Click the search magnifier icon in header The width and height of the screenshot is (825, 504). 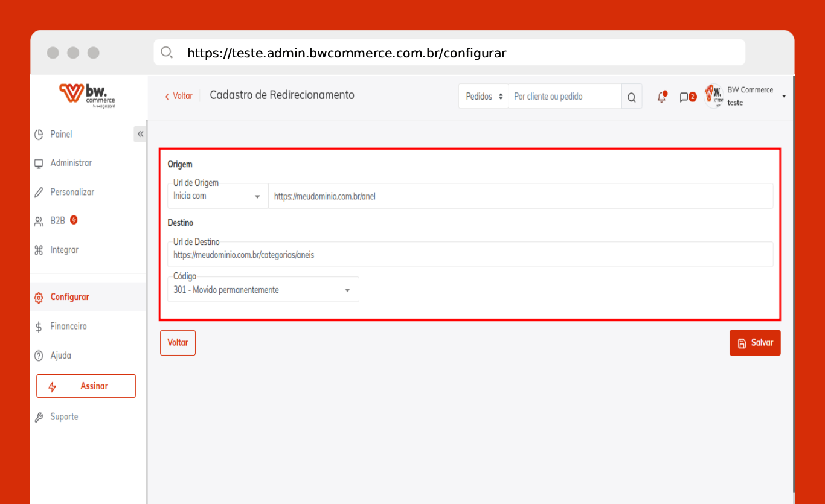coord(631,97)
